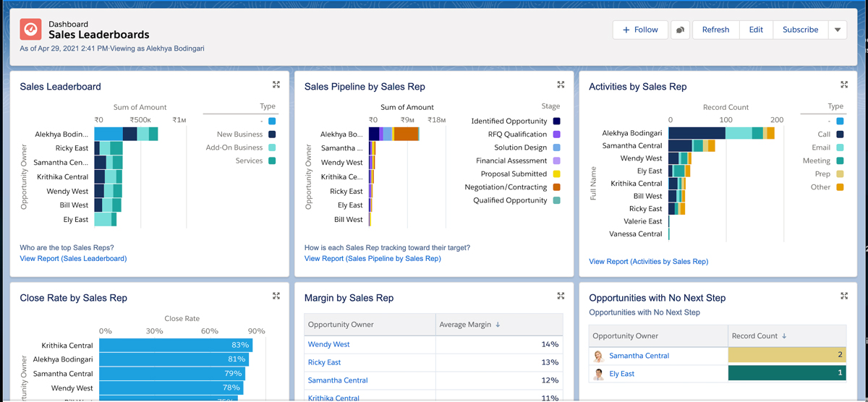Click the Negotiation/Contracting legend swatch
The height and width of the screenshot is (402, 868).
click(556, 187)
